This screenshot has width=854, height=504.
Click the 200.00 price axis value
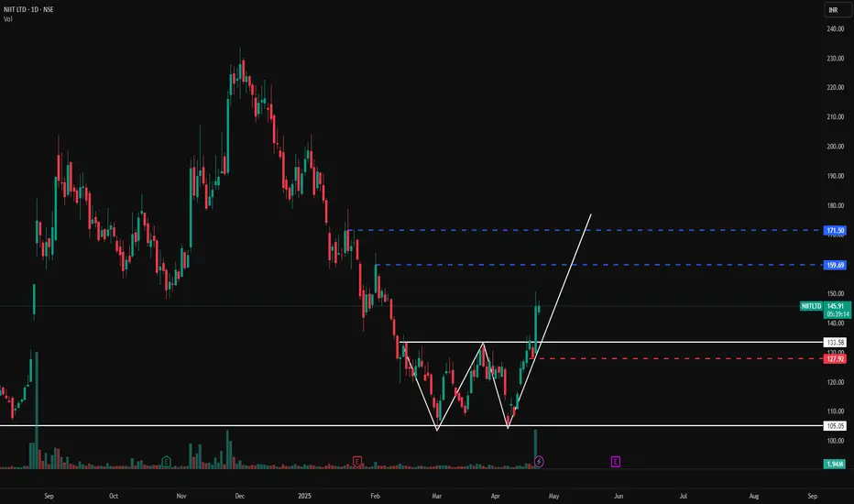(836, 147)
